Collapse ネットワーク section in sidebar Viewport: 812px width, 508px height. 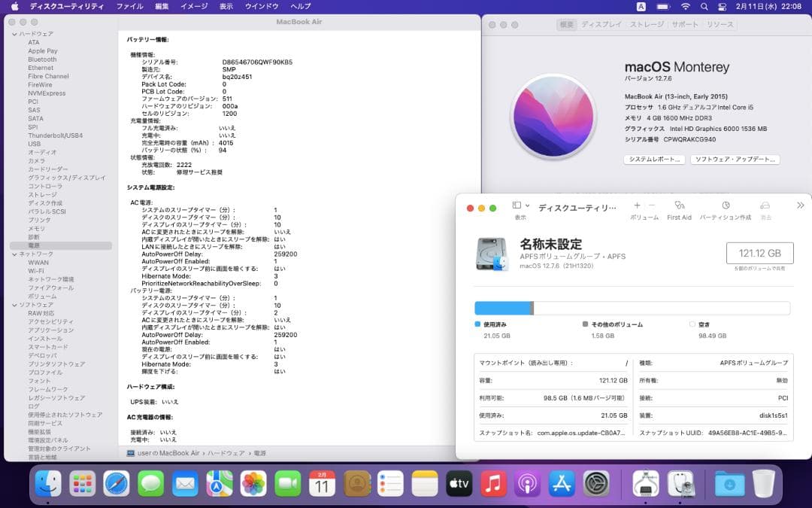tap(14, 254)
